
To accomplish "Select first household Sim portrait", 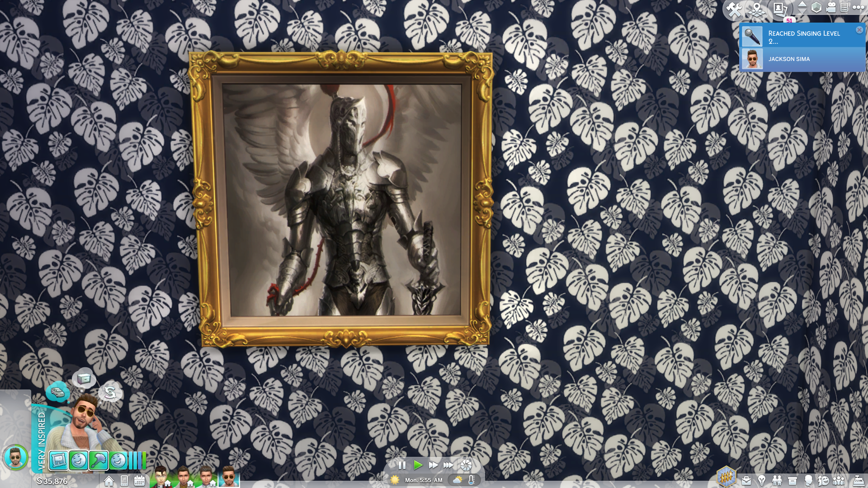I will point(161,477).
